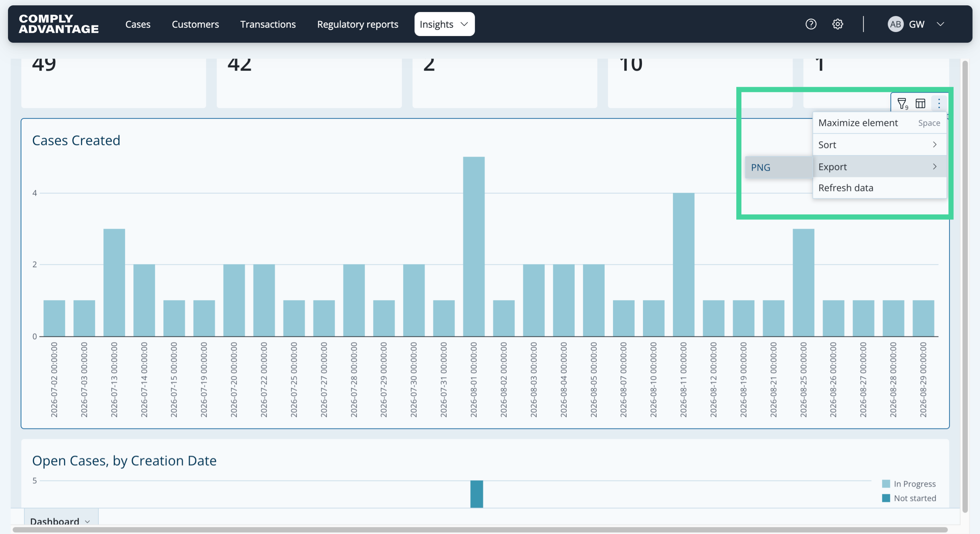The height and width of the screenshot is (534, 980).
Task: Click the 2026-08-11 bar in Cases Created
Action: pos(683,265)
